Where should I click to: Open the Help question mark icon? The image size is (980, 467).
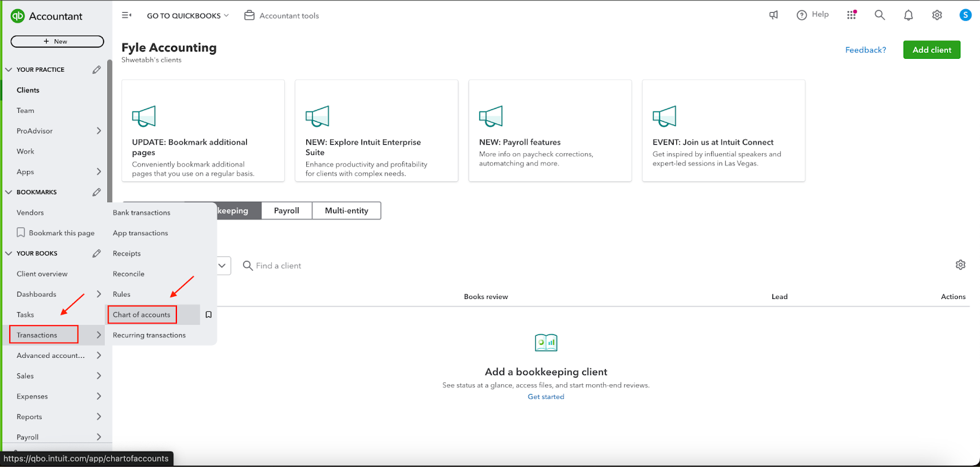[802, 15]
